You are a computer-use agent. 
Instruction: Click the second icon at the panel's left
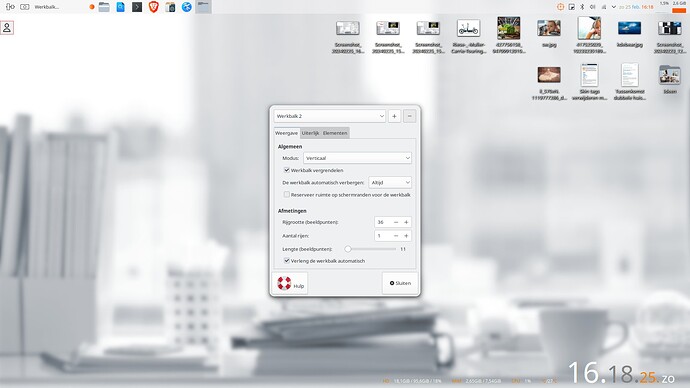click(x=25, y=7)
